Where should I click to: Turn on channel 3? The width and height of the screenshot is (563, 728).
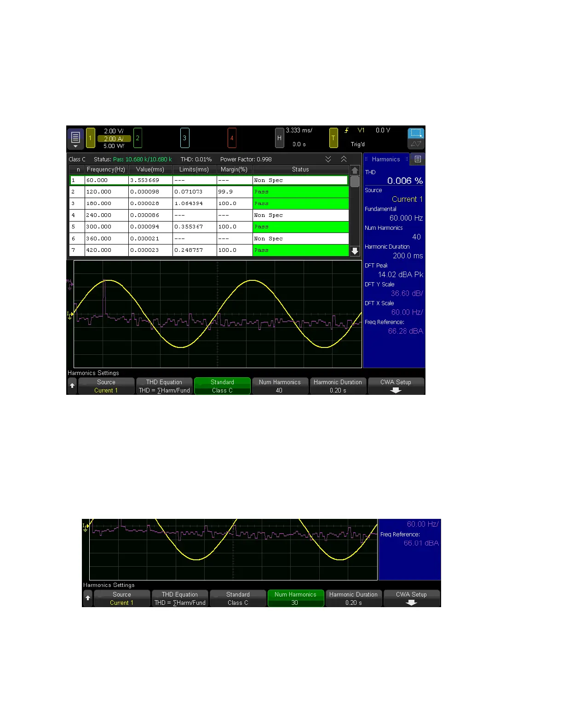point(184,138)
